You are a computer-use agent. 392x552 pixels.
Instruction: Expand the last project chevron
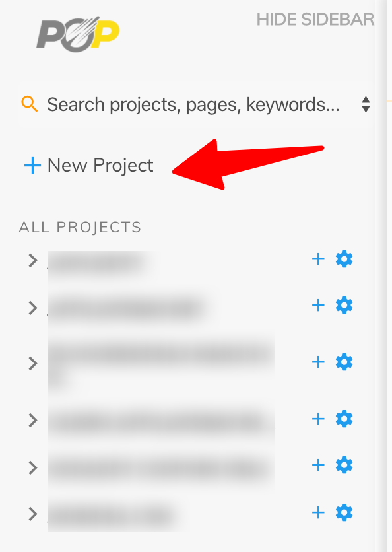[x=32, y=514]
